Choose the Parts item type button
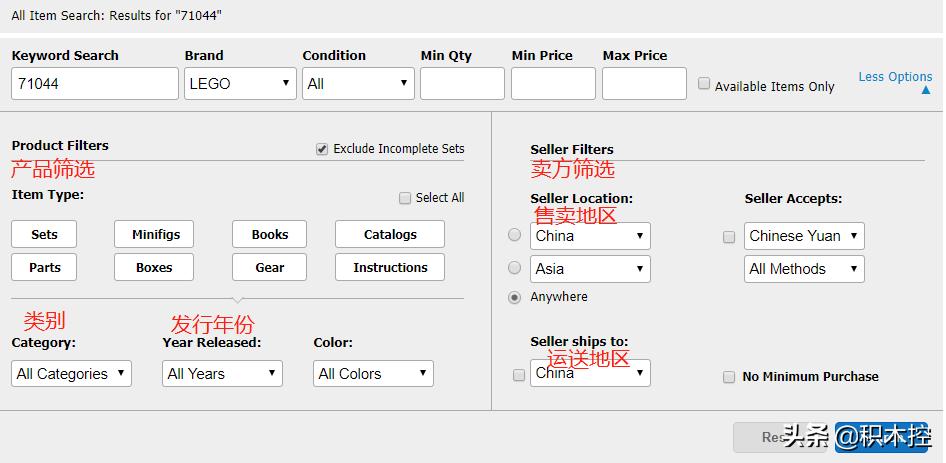 (x=44, y=268)
